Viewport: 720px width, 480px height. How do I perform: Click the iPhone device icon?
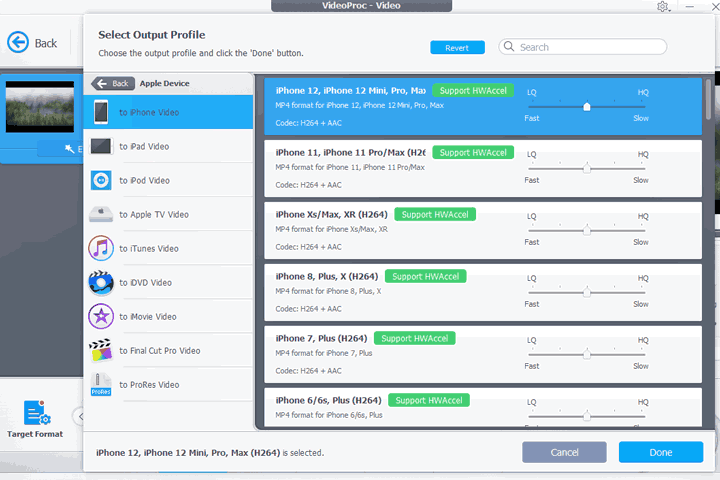point(102,111)
